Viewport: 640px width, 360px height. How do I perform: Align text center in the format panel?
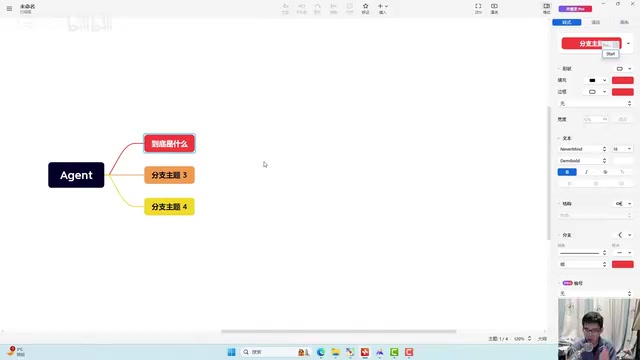tap(596, 184)
